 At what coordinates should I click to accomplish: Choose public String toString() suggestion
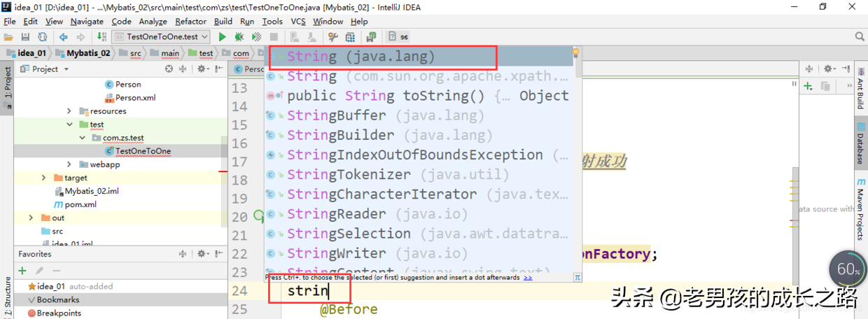(x=420, y=95)
